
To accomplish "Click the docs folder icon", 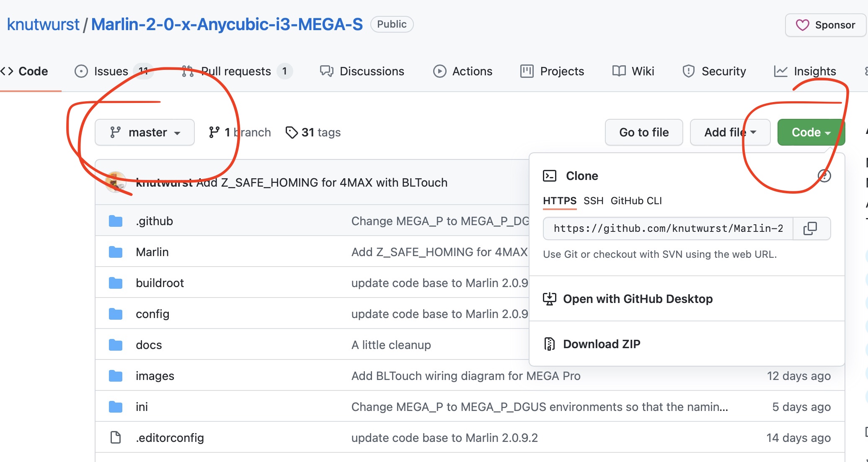I will (116, 345).
